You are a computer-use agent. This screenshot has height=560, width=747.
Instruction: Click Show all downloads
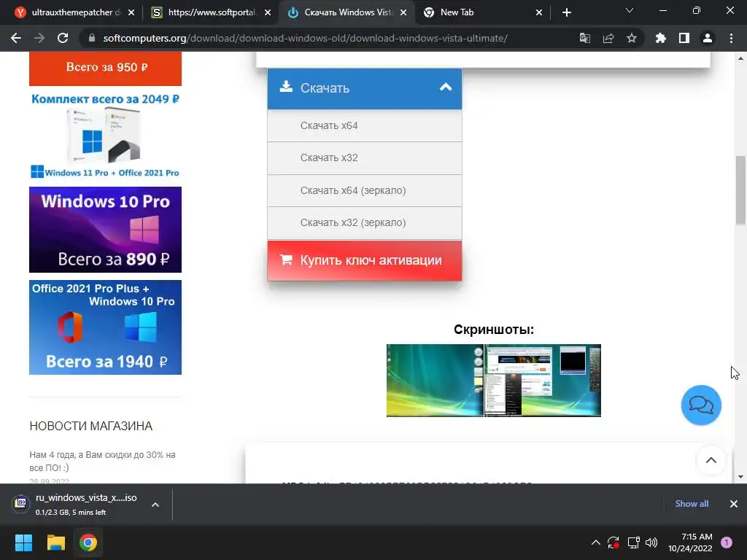point(692,504)
